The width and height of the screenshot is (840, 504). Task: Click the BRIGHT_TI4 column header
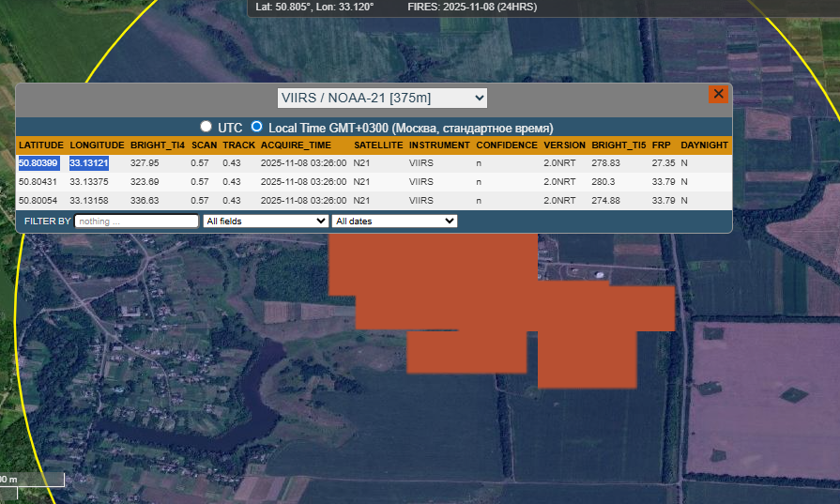pos(158,145)
